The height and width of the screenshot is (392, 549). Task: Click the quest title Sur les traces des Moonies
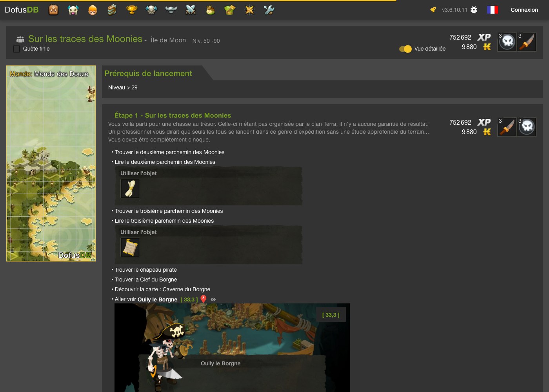[x=85, y=39]
